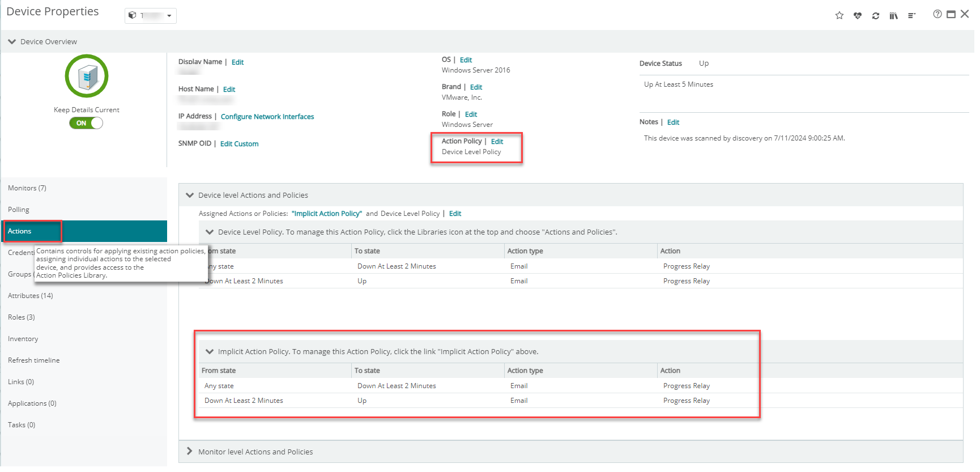Click the "Up At Least 5 Minutes" status text
Viewport: 980px width, 472px height.
tap(679, 84)
